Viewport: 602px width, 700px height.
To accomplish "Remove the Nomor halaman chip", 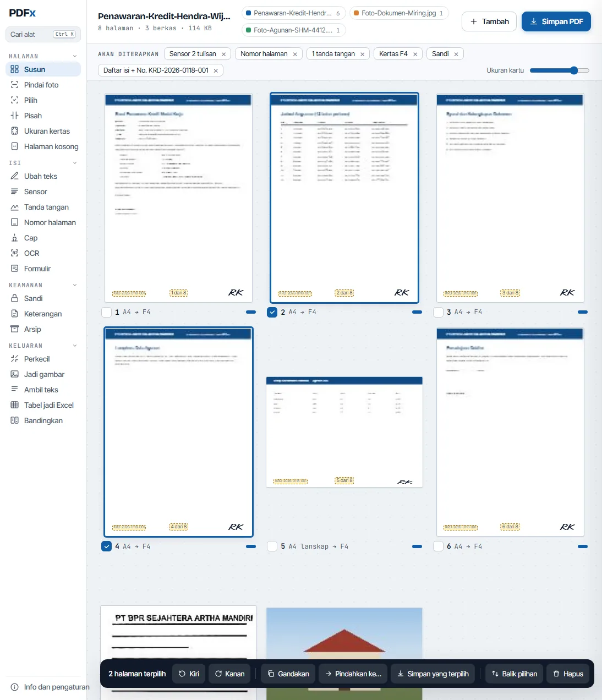I will point(295,54).
